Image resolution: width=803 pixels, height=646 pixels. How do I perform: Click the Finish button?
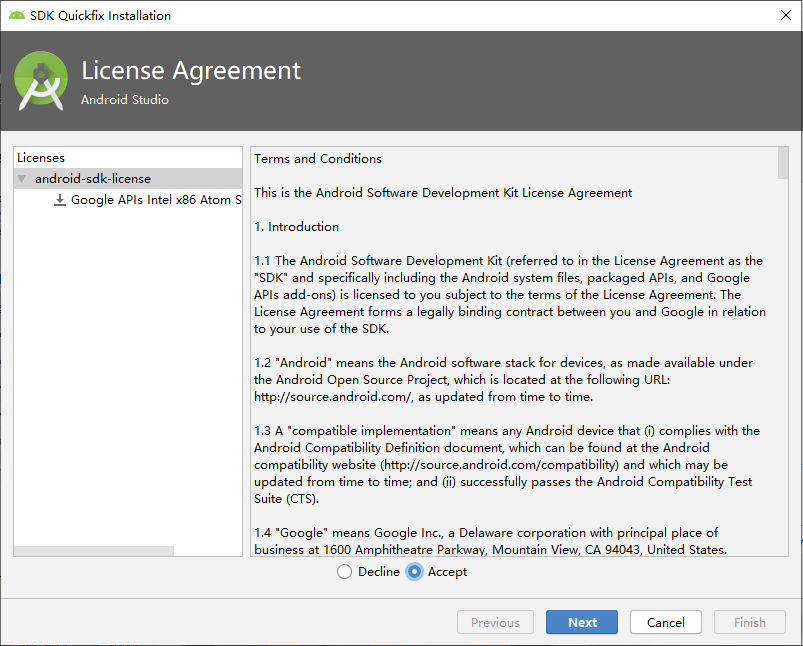[x=750, y=622]
